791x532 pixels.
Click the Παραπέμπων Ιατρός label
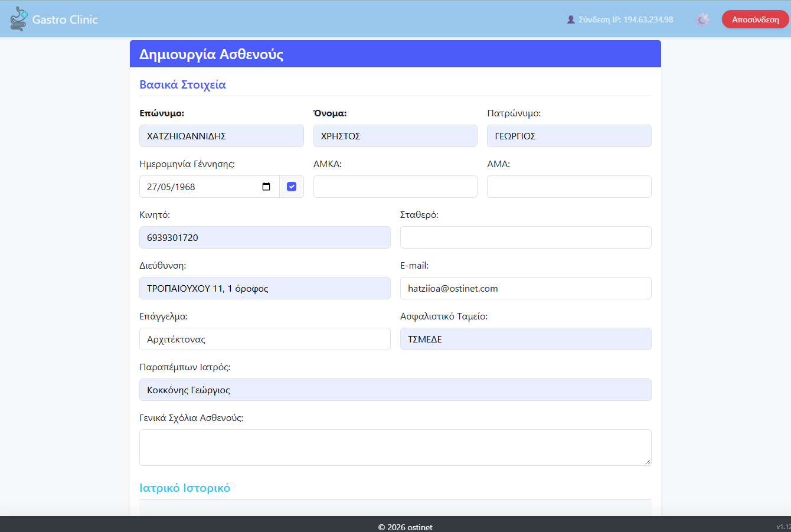[185, 367]
